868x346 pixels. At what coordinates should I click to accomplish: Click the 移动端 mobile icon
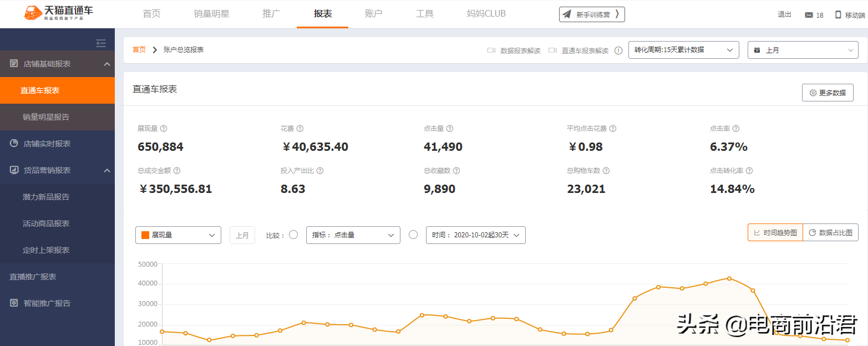[839, 15]
